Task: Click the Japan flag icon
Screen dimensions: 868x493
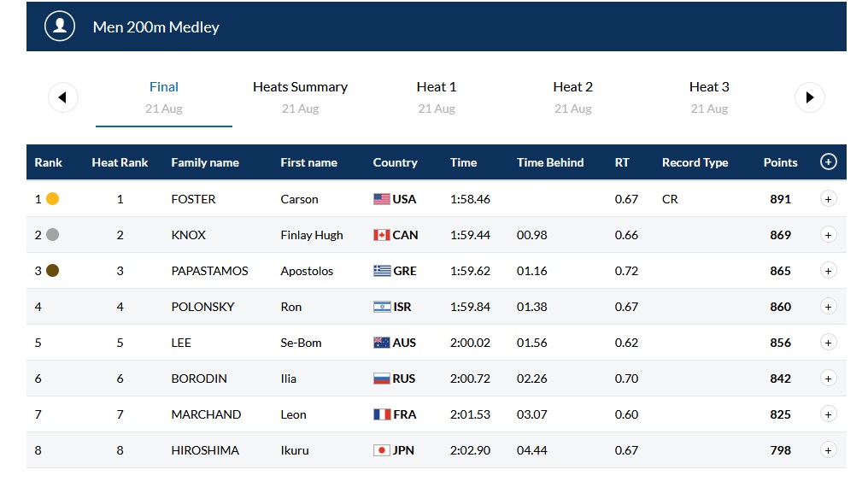Action: point(381,450)
